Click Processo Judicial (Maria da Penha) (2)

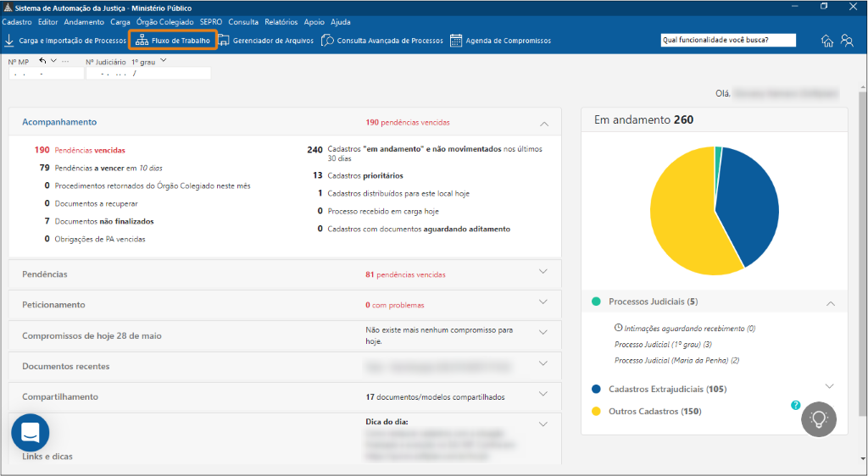(x=677, y=361)
